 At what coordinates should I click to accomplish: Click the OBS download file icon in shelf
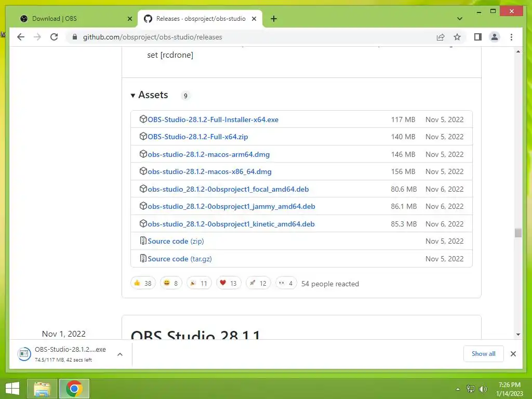point(24,354)
